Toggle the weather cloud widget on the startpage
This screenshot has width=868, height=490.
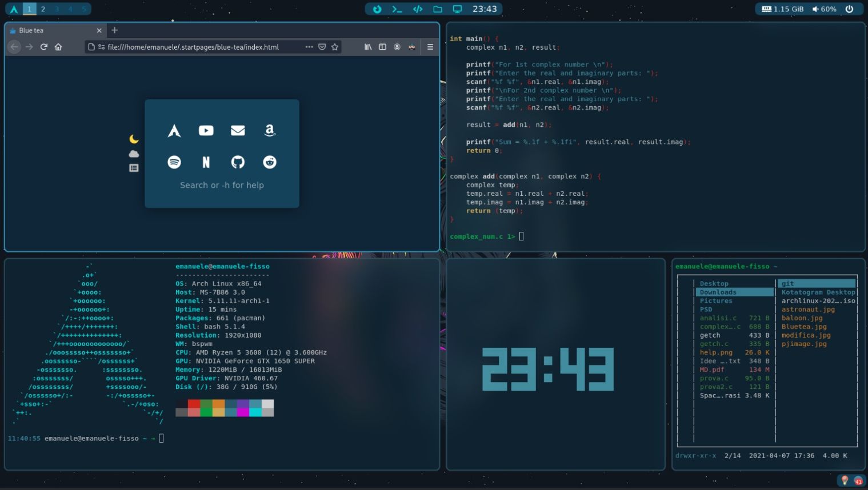coord(133,153)
